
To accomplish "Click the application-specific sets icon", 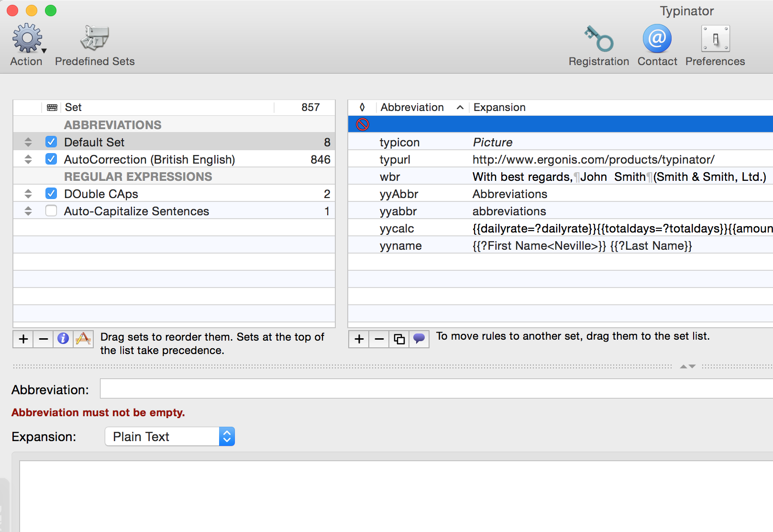I will (x=83, y=339).
